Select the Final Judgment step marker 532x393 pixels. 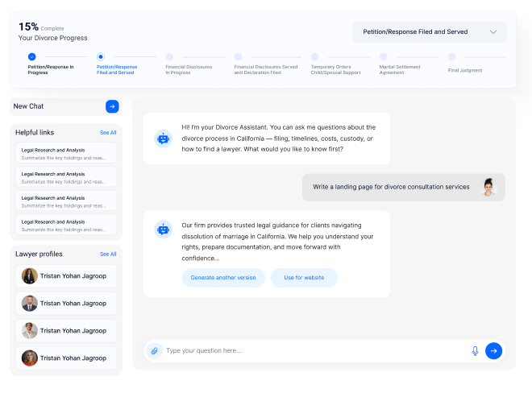[x=451, y=57]
